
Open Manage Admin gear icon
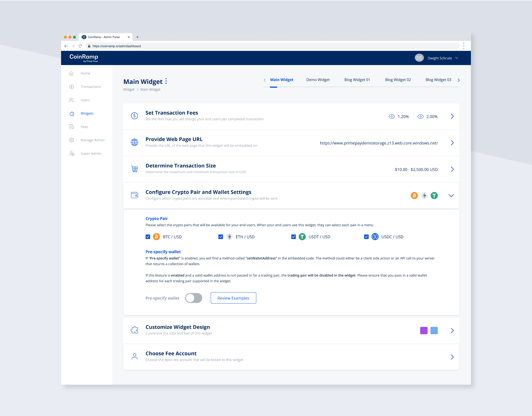point(71,140)
